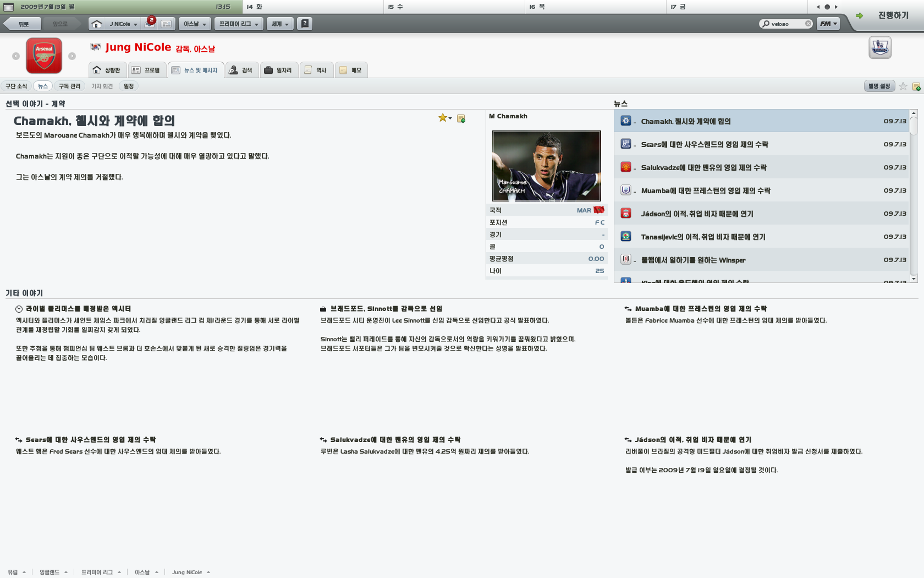This screenshot has height=578, width=924.
Task: Open the J NiCole manager dropdown
Action: pos(123,24)
